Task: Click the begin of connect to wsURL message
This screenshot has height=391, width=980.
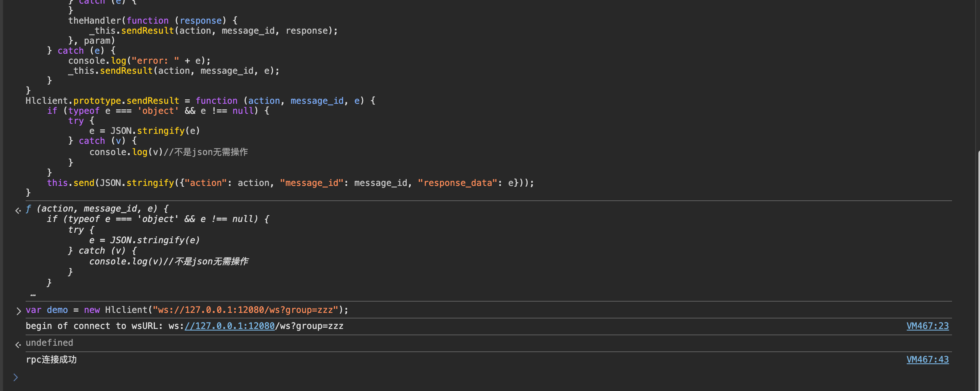Action: (x=185, y=326)
